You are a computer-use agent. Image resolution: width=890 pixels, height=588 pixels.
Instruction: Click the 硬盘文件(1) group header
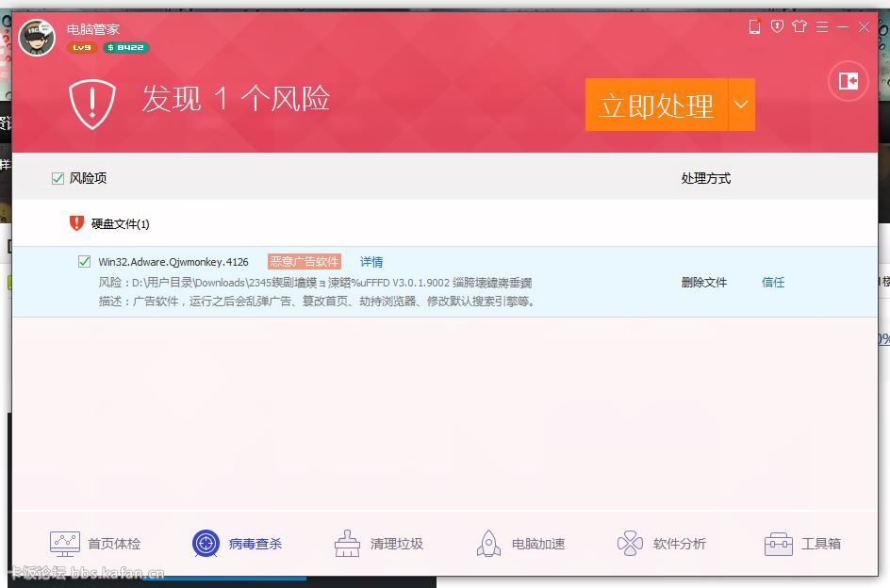click(x=121, y=223)
